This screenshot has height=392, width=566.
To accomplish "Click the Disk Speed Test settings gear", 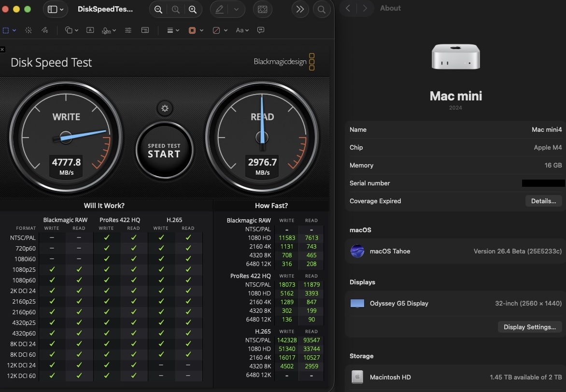I will 165,108.
